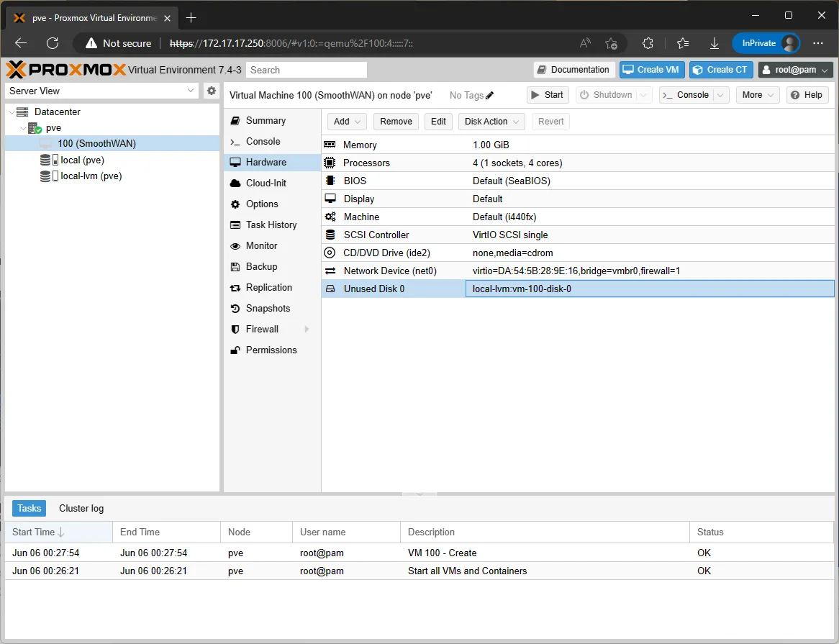839x644 pixels.
Task: Open the Options section
Action: coord(272,204)
